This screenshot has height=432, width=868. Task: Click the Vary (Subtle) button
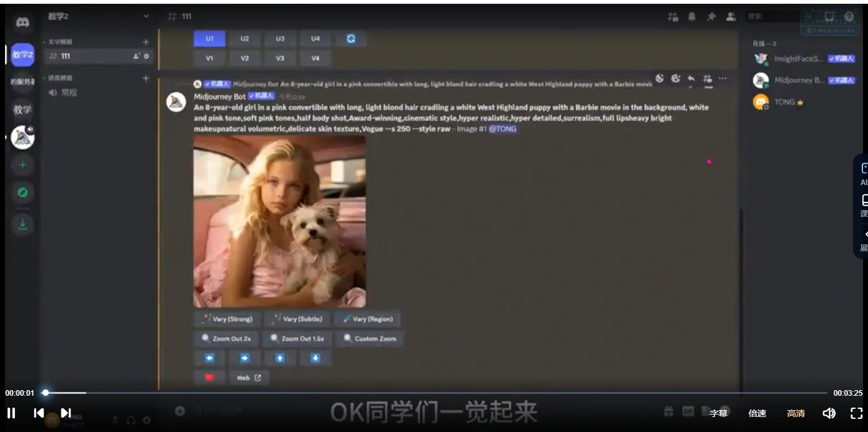pyautogui.click(x=297, y=319)
